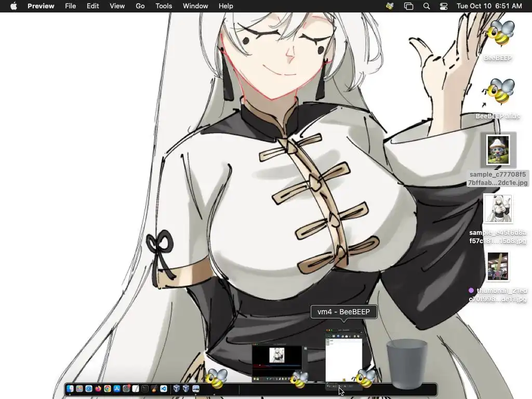Click the overlapping windows icon in menu bar
The width and height of the screenshot is (532, 399).
[x=408, y=6]
